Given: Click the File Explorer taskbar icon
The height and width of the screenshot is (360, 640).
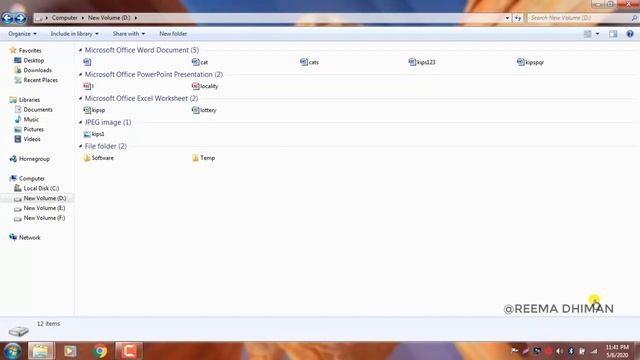Looking at the screenshot, I should pos(41,351).
